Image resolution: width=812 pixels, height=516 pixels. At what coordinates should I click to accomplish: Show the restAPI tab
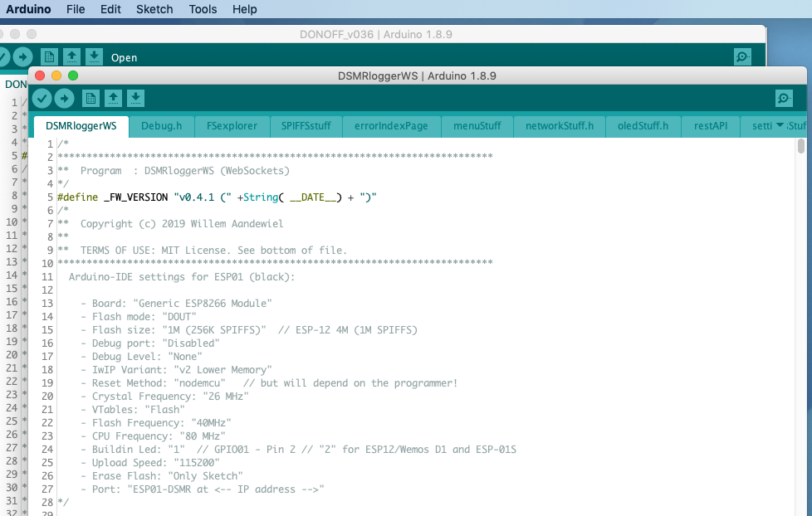coord(710,126)
